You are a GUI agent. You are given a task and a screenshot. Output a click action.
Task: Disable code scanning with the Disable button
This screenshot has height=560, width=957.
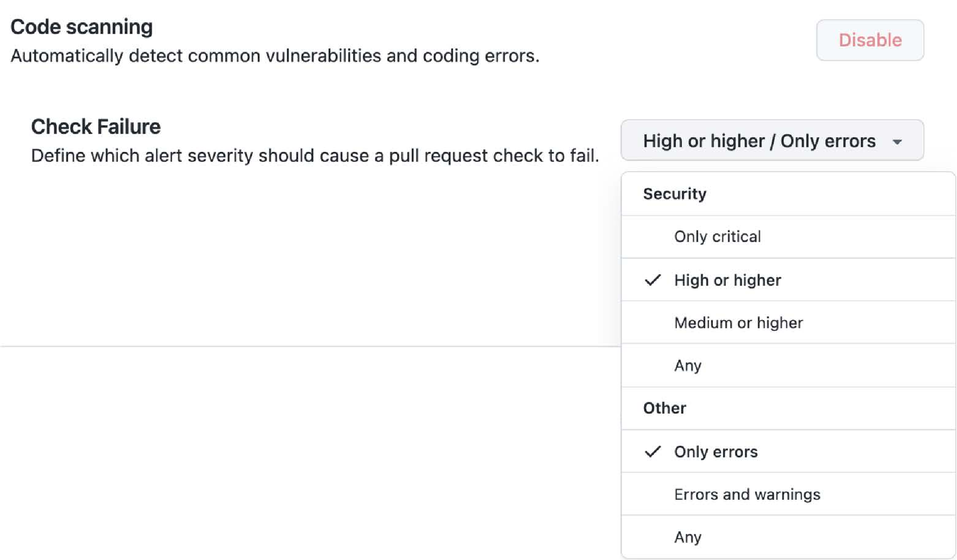click(870, 40)
